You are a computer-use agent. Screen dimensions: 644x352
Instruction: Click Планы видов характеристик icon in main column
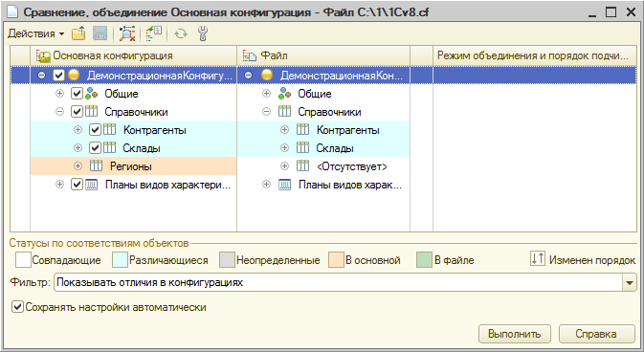point(91,185)
